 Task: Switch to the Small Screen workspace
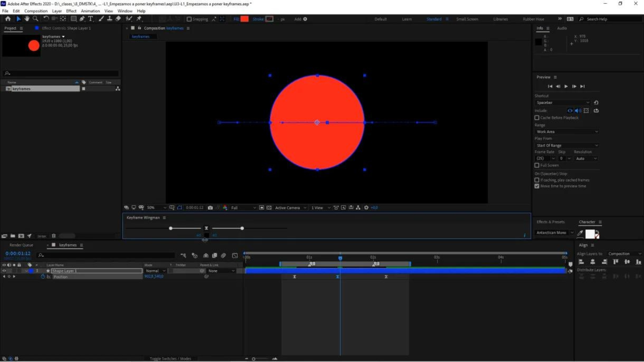(467, 19)
